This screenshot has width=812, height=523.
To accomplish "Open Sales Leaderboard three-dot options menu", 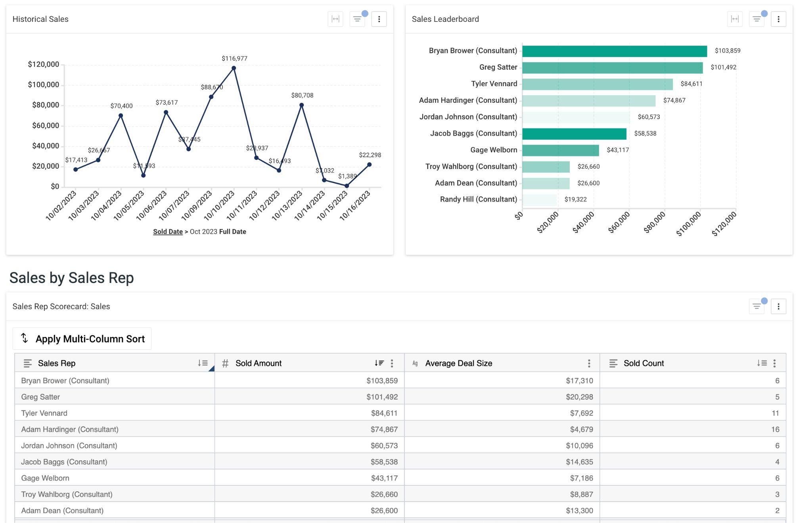I will coord(778,19).
